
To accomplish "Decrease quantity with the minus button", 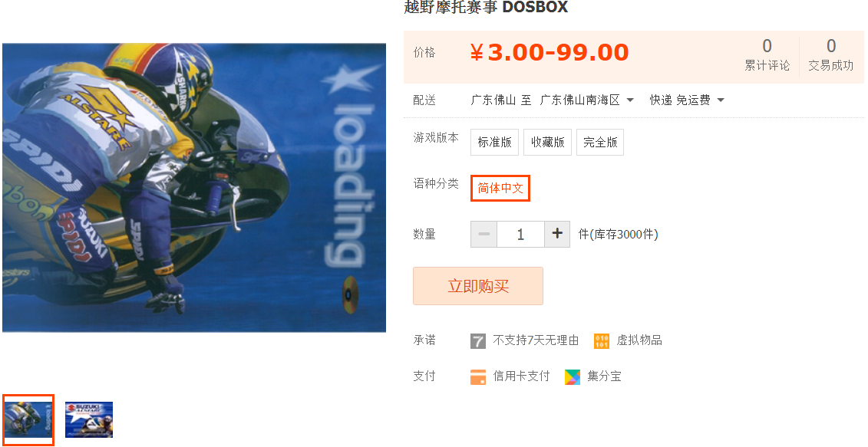I will pyautogui.click(x=484, y=234).
